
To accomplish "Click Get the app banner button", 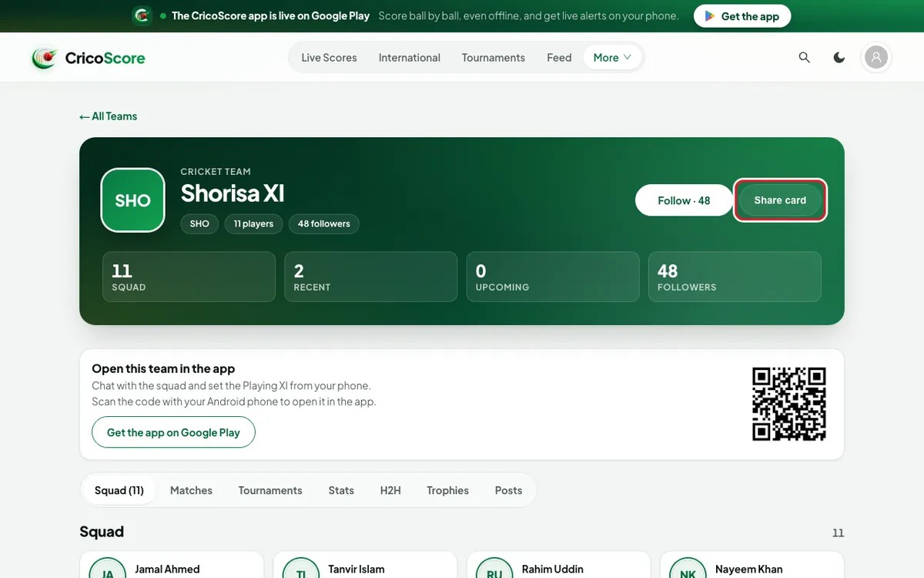I will point(742,16).
